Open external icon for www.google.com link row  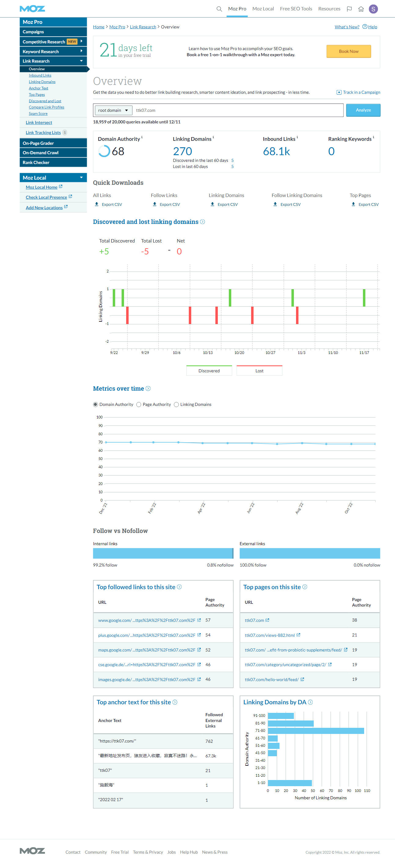pyautogui.click(x=199, y=620)
